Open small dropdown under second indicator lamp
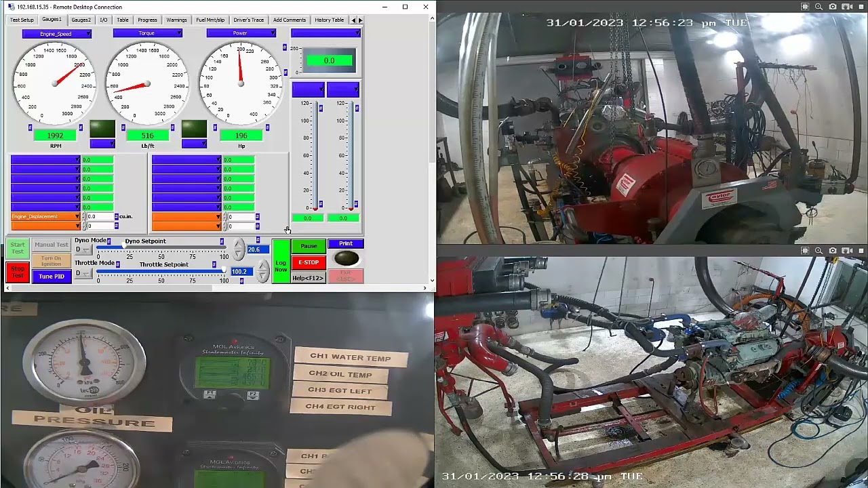The image size is (868, 488). (x=194, y=144)
